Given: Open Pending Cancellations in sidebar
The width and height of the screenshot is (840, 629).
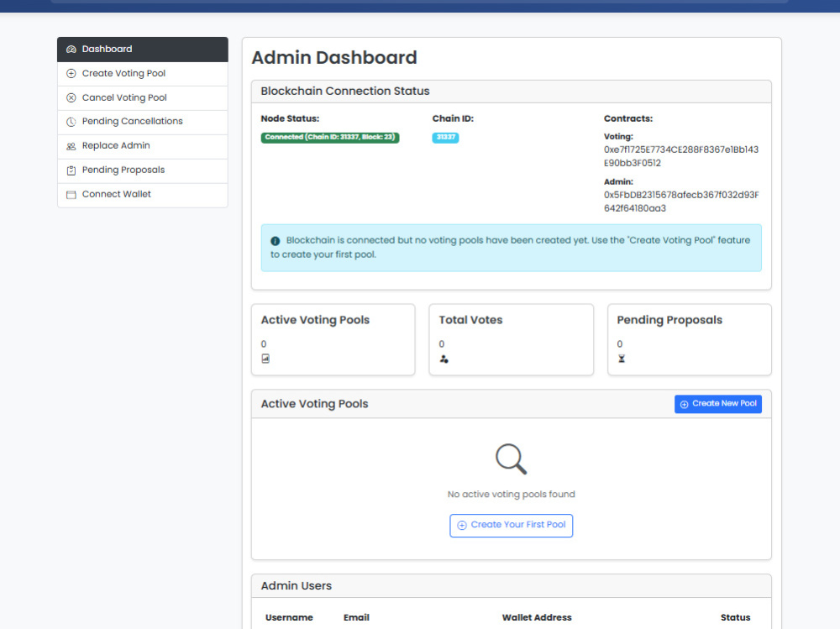Looking at the screenshot, I should pyautogui.click(x=143, y=122).
